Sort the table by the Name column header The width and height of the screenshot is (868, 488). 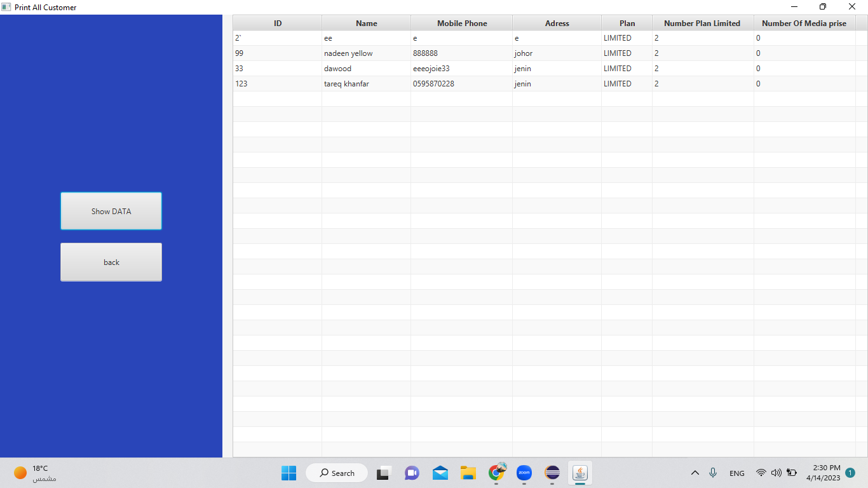[x=366, y=23]
